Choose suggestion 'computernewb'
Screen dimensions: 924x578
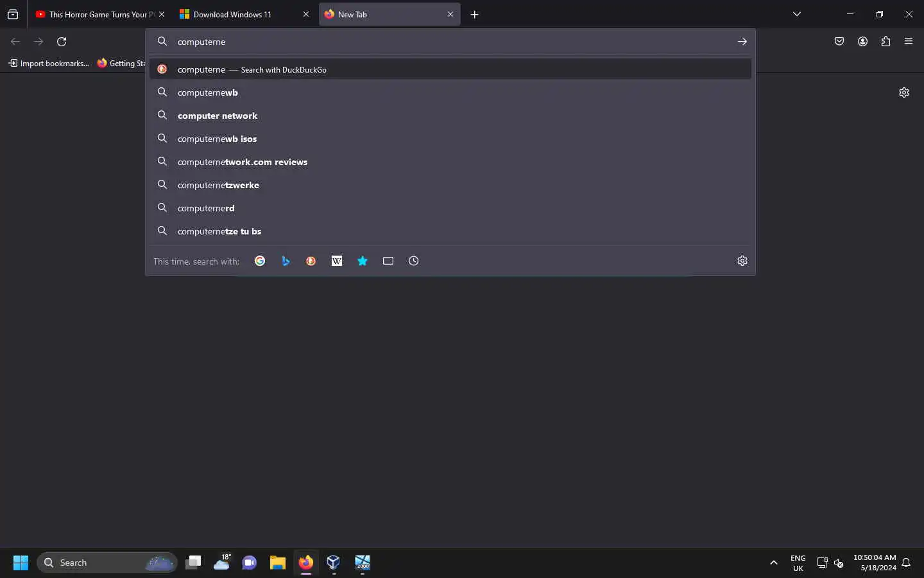(x=450, y=92)
